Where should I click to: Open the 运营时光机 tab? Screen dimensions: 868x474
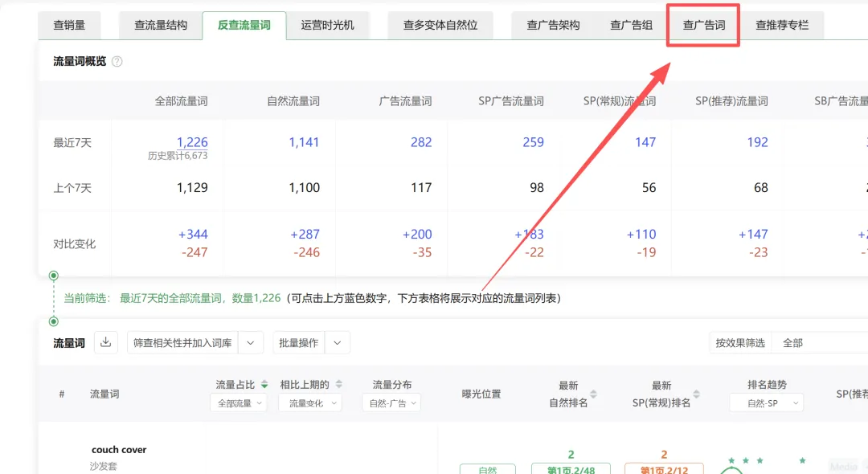(327, 26)
